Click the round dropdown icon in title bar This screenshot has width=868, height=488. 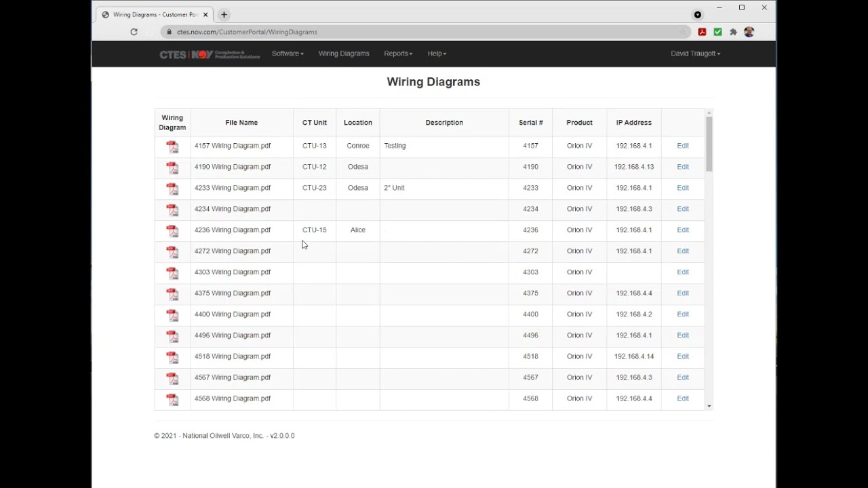pos(697,15)
